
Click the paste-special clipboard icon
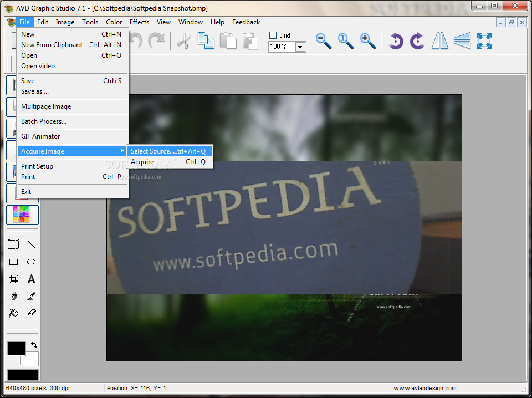pyautogui.click(x=250, y=40)
